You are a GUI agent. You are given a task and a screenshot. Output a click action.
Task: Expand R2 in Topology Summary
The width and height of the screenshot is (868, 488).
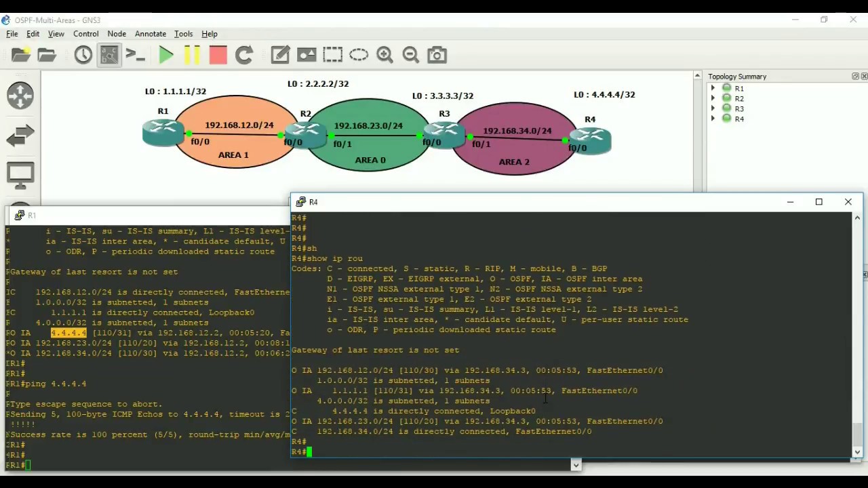(713, 98)
